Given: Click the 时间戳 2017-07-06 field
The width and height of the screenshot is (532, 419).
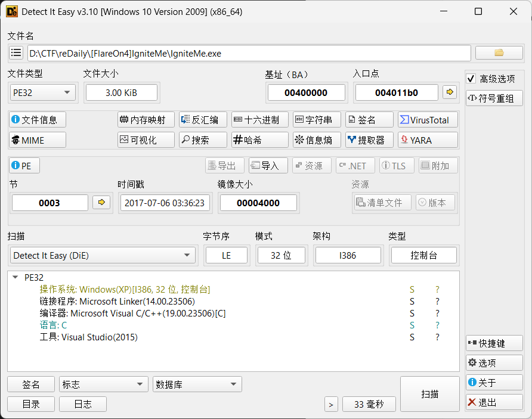Looking at the screenshot, I should (x=165, y=203).
